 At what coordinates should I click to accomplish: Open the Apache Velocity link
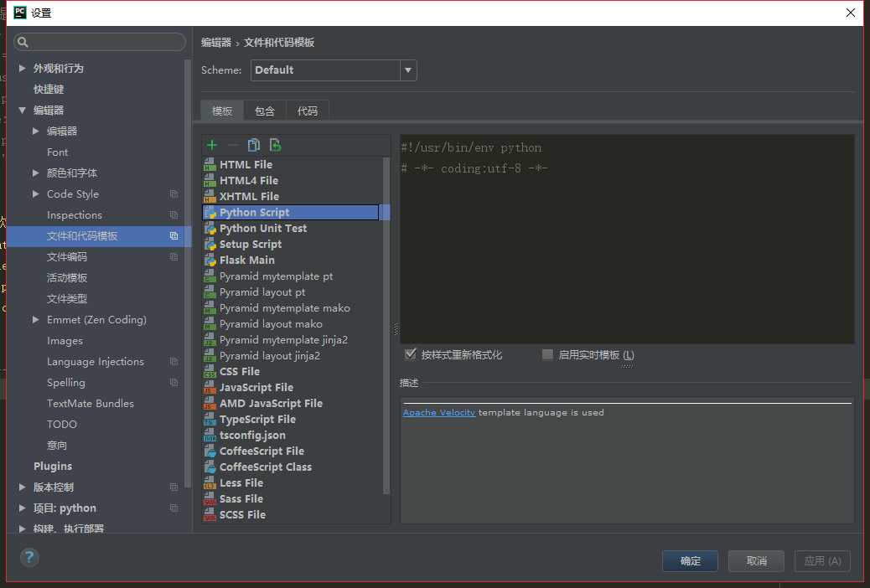tap(439, 413)
